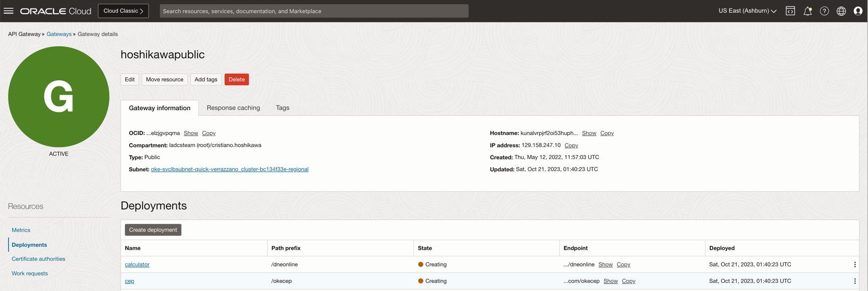868x291 pixels.
Task: Open the user profile avatar menu
Action: (858, 11)
